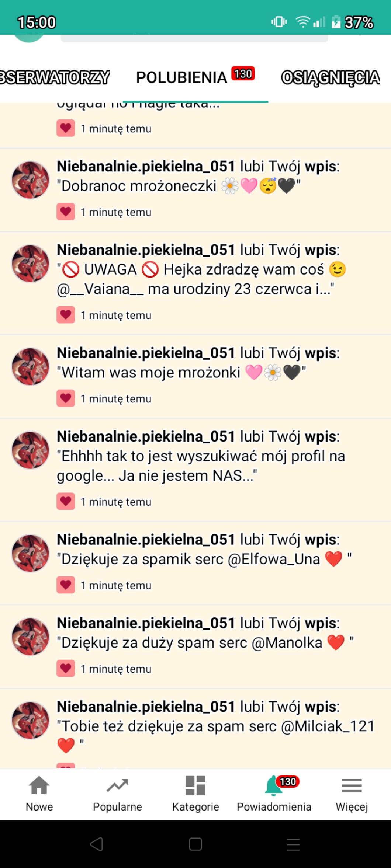
Task: Tap heart icon under "Dobranoc mrożoneczki" notification
Action: click(x=66, y=212)
